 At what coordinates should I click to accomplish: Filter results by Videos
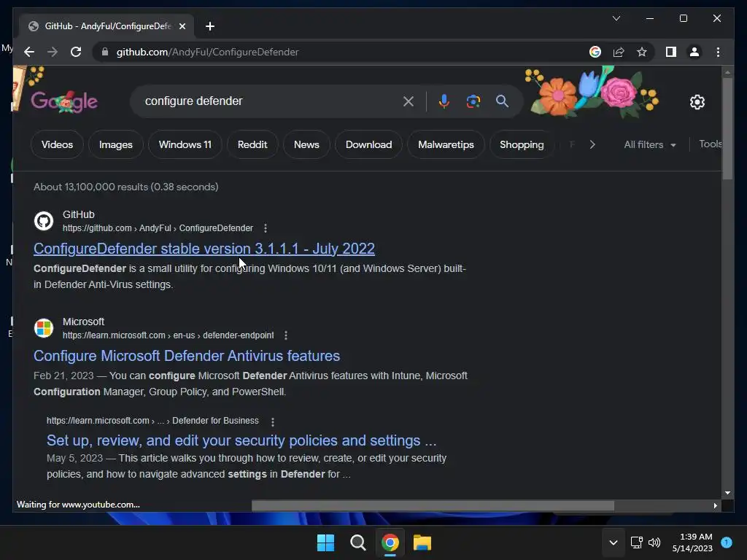tap(57, 144)
